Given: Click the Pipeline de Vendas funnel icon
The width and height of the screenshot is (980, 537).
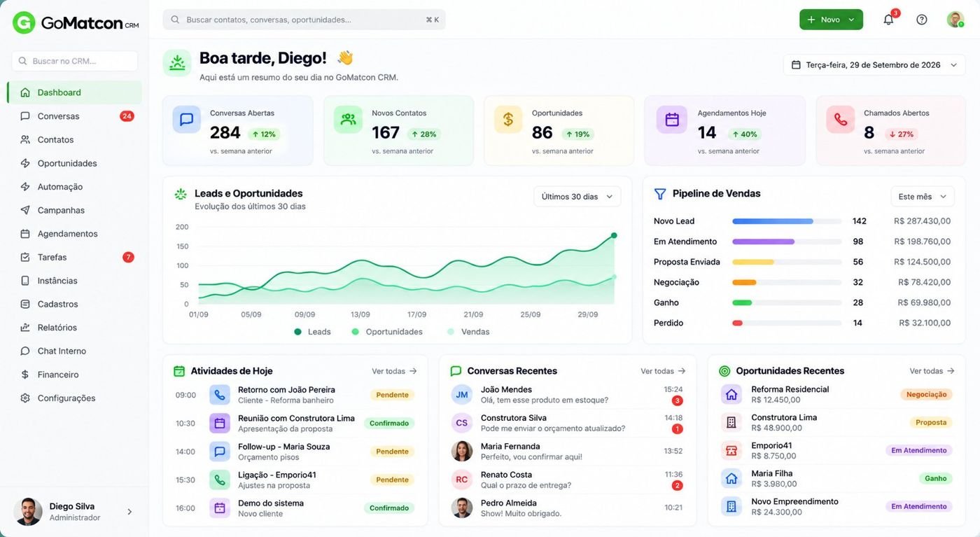Looking at the screenshot, I should point(659,194).
